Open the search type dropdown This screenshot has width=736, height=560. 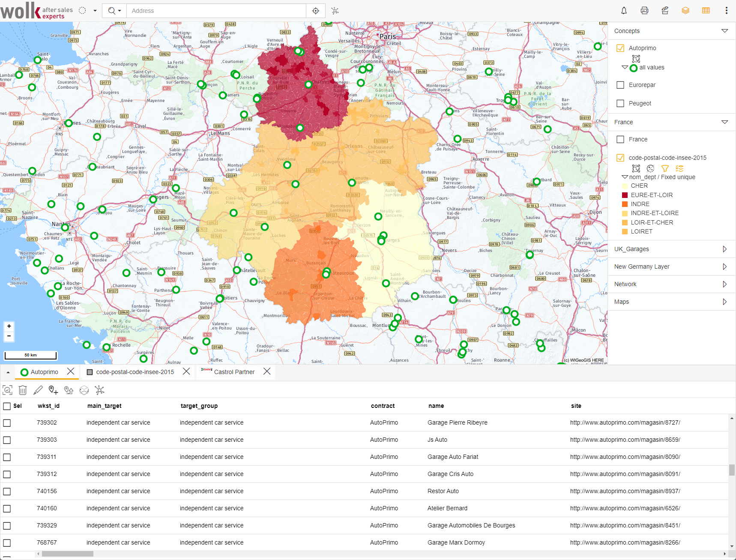[114, 11]
